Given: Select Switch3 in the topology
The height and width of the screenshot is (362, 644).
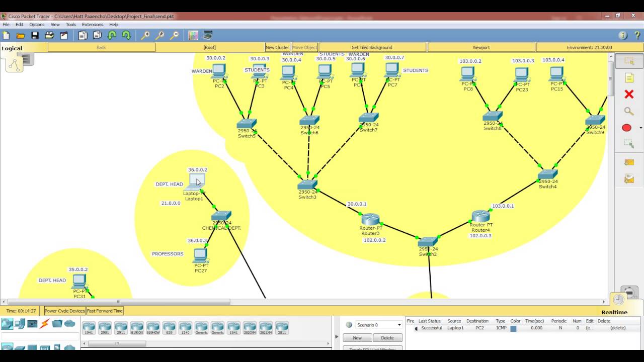Looking at the screenshot, I should click(307, 185).
